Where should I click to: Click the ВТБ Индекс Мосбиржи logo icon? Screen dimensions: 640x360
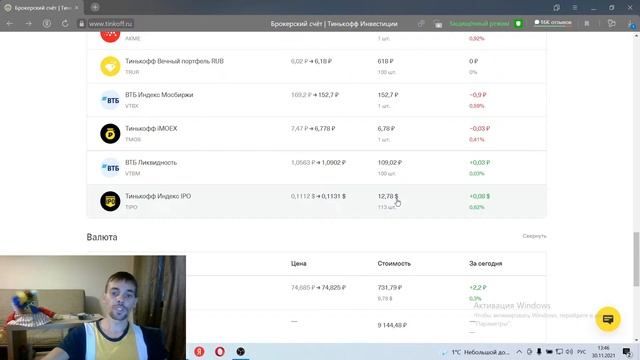tap(110, 100)
